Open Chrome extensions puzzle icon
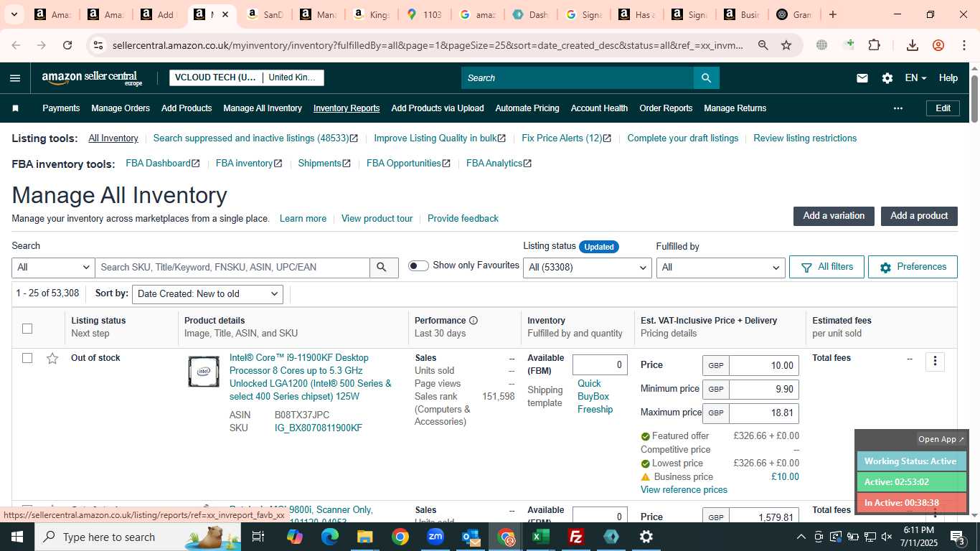 click(874, 45)
